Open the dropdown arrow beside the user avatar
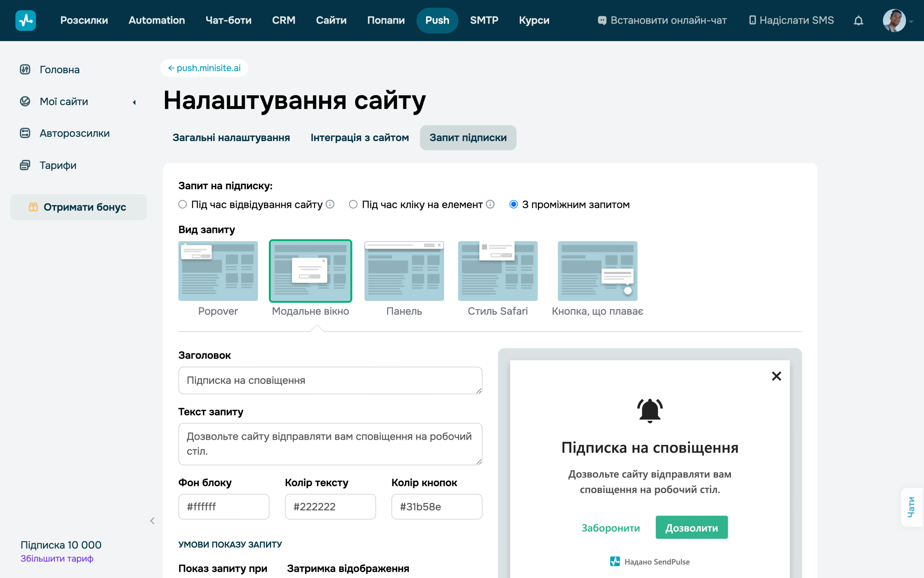The width and height of the screenshot is (924, 578). (911, 22)
